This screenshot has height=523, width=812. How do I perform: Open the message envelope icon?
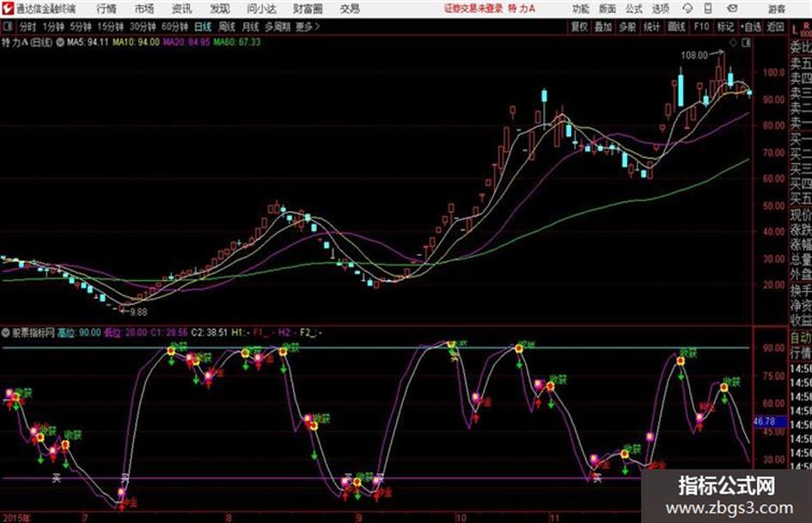click(732, 9)
